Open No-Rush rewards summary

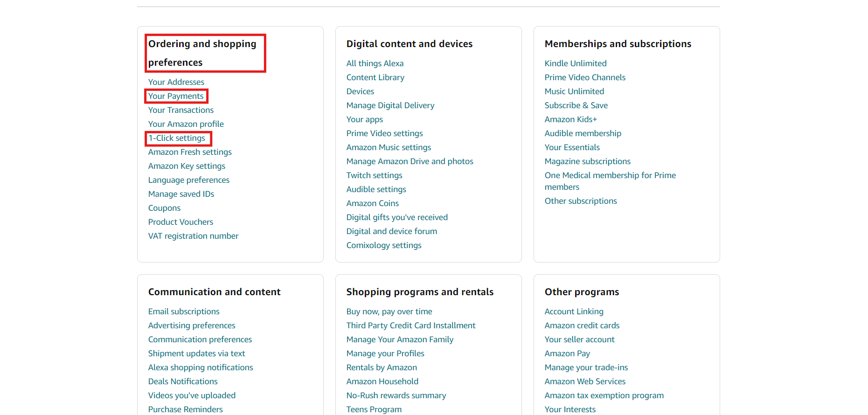click(x=396, y=395)
